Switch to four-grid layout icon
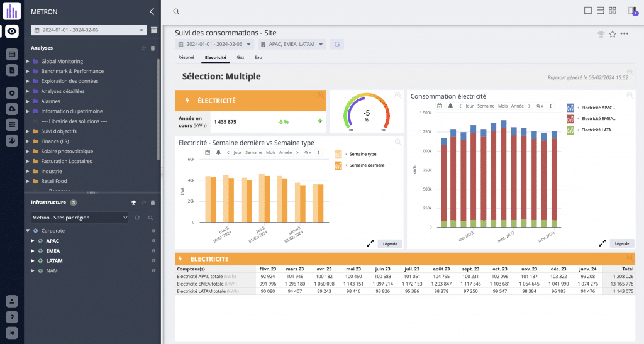The height and width of the screenshot is (344, 644). coord(613,11)
